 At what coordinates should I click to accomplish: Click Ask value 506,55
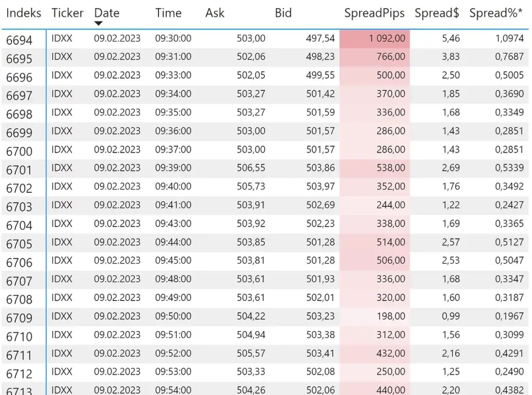click(x=251, y=168)
